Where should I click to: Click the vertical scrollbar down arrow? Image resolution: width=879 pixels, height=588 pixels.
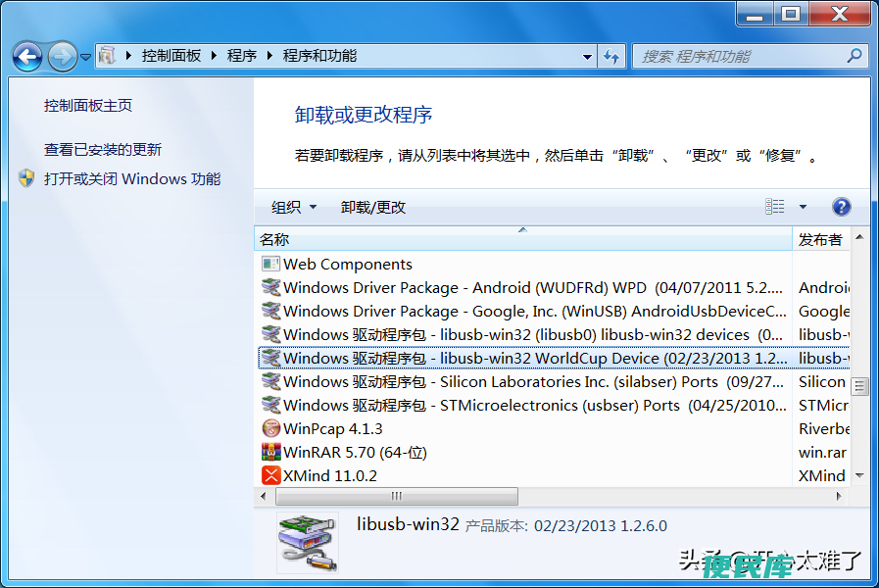(x=859, y=476)
